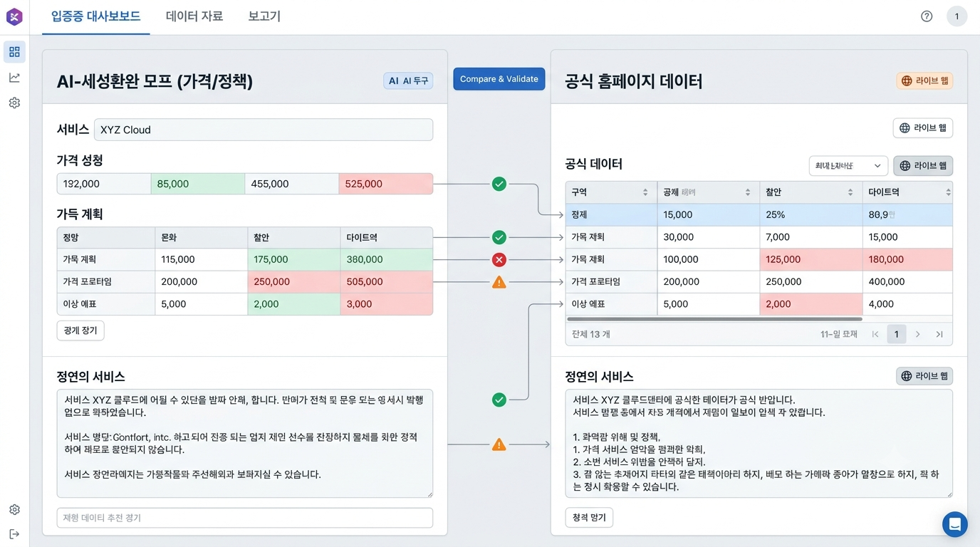Screen dimensions: 980x547
Task: Click the 서비스 field containing XYZ Cloud
Action: click(x=264, y=130)
